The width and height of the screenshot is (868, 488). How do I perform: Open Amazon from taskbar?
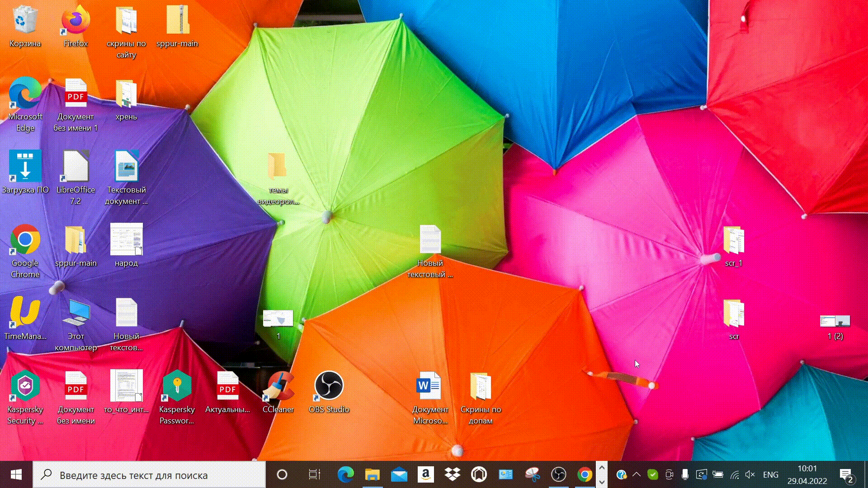[426, 474]
